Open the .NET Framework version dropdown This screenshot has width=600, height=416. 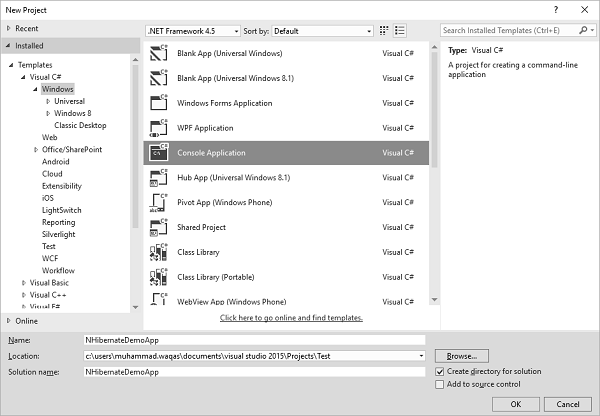coord(193,31)
